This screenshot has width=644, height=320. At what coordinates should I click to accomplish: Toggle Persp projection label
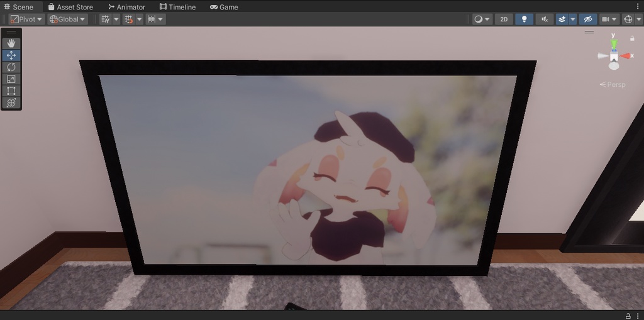[x=613, y=85]
